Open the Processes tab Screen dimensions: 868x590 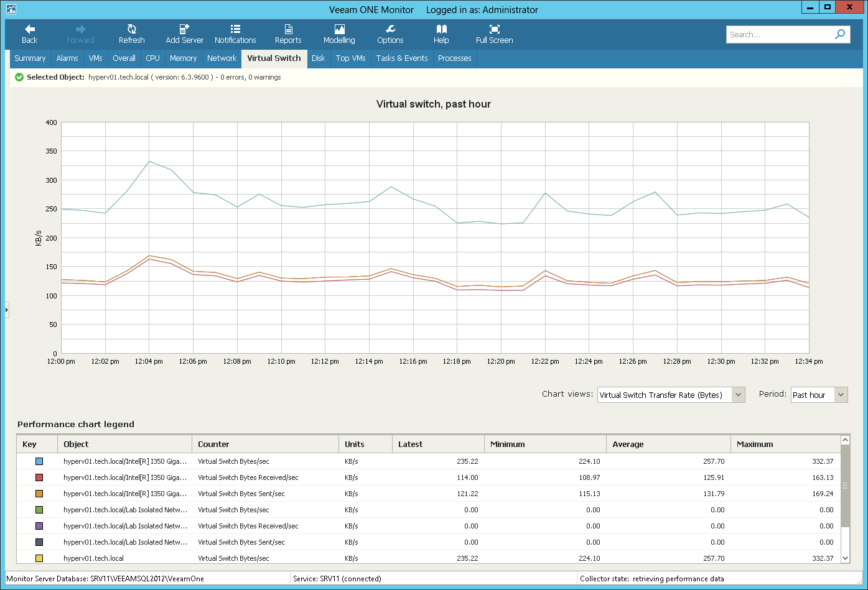[x=454, y=58]
